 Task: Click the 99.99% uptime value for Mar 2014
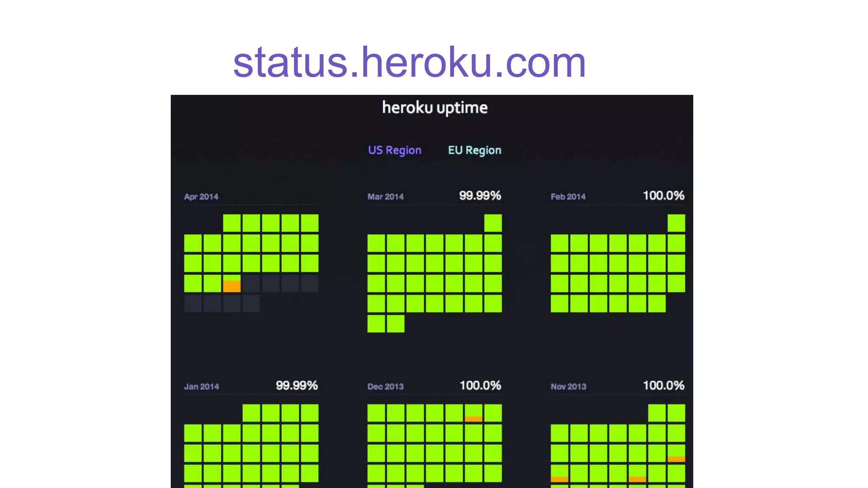pos(480,195)
